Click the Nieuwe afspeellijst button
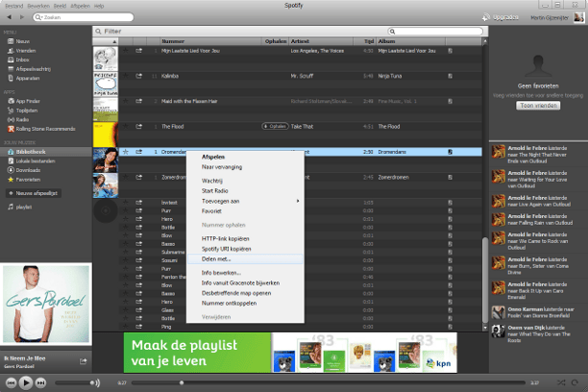This screenshot has height=392, width=588. 34,193
